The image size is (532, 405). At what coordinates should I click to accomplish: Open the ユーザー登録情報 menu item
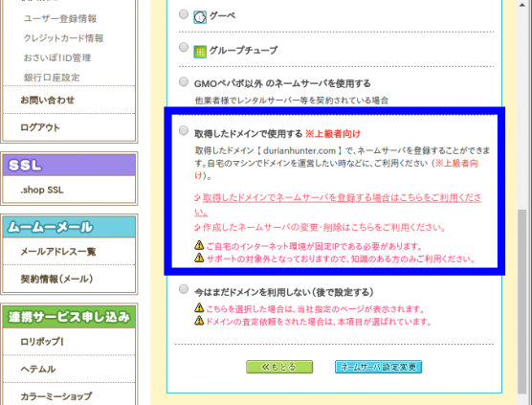60,19
